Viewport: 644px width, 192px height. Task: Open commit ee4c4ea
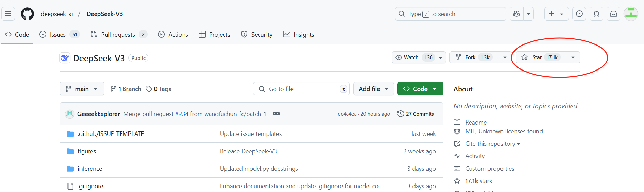pos(347,114)
